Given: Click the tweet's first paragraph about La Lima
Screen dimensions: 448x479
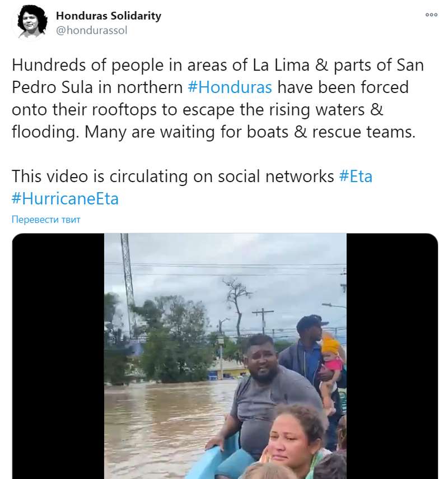Looking at the screenshot, I should tap(213, 98).
